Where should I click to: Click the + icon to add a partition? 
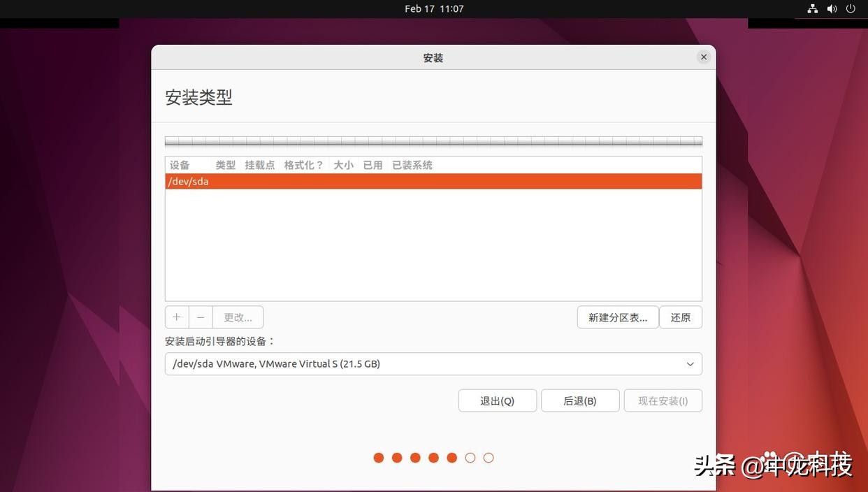click(176, 316)
